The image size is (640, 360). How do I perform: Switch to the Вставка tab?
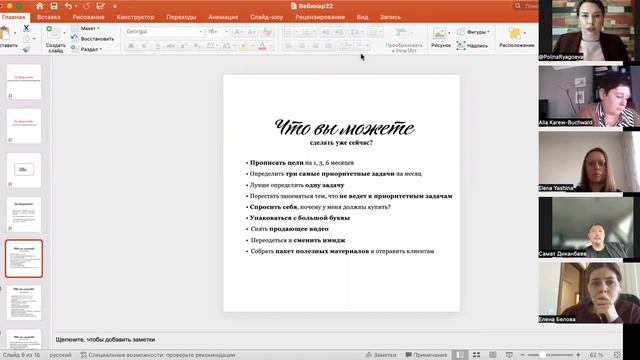49,17
